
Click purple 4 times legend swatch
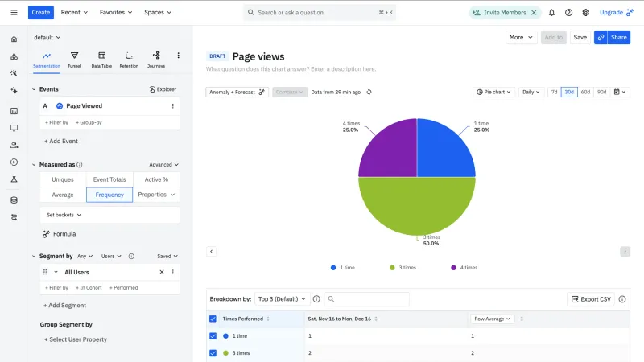453,268
